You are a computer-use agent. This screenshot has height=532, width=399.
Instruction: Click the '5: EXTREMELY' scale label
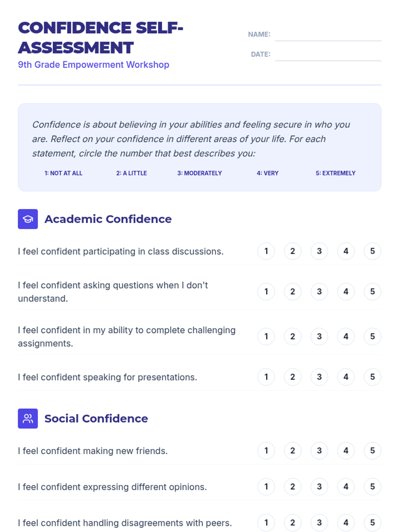(335, 173)
